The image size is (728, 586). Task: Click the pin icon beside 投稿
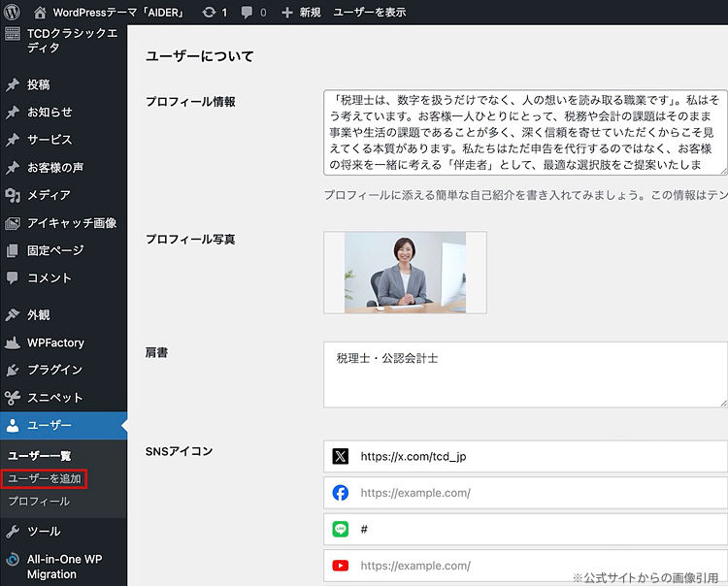coord(13,85)
